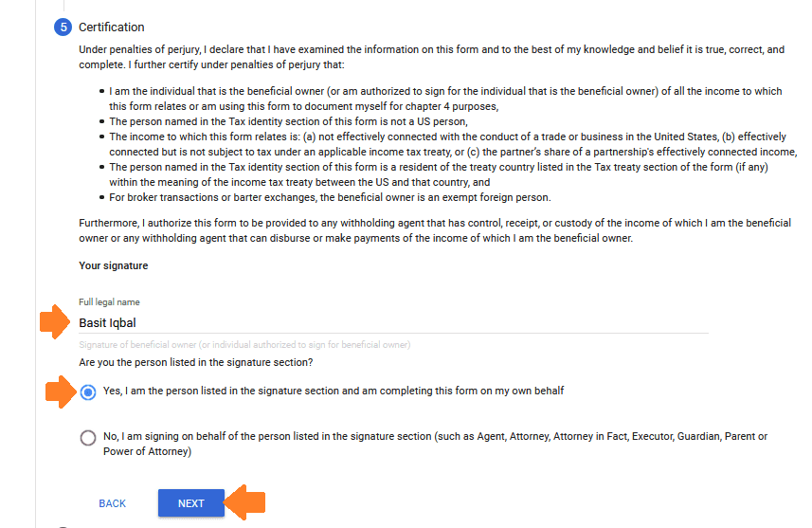
Task: Click the "Your signature" subheading
Action: 113,266
